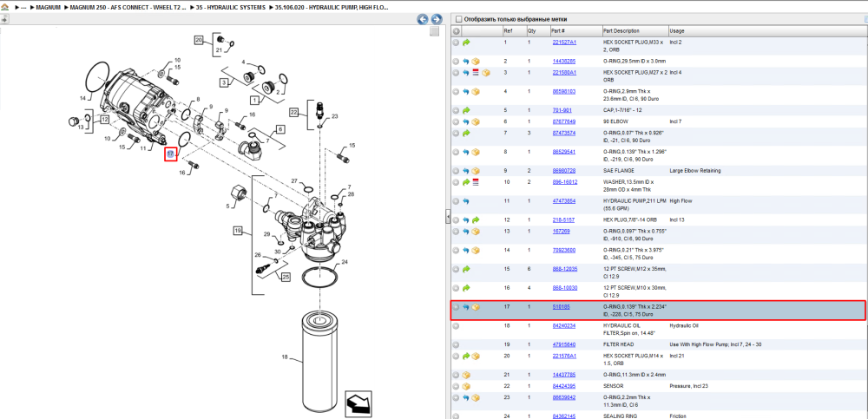Go to previous diagram with left arrow
Viewport: 868px width, 419px height.
(x=423, y=19)
